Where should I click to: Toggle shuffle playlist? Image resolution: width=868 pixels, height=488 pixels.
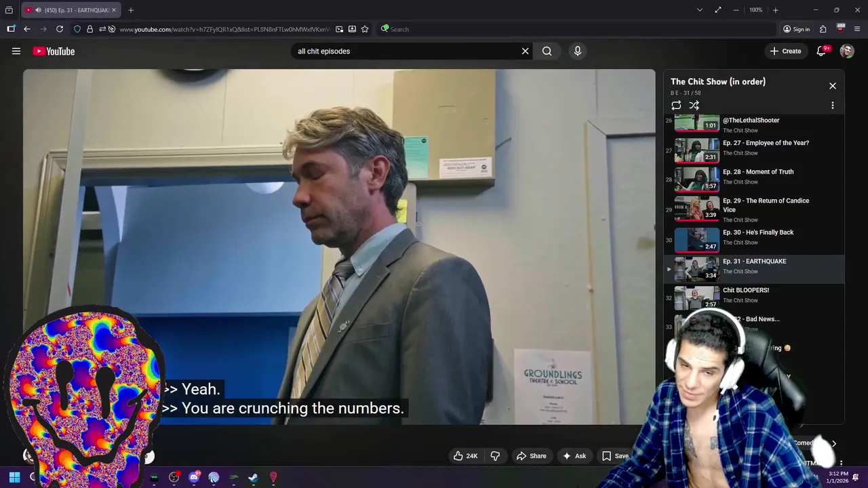694,105
